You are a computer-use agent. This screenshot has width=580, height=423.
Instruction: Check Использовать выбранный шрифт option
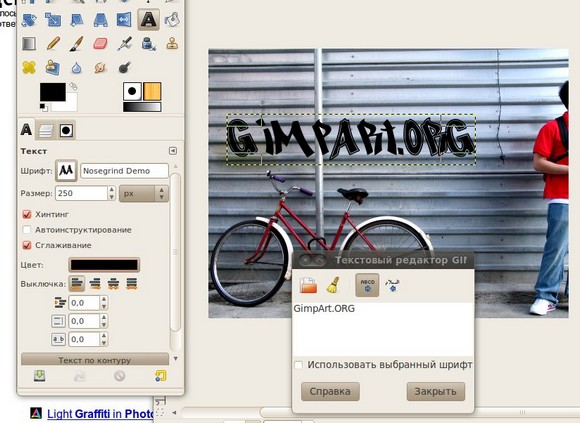click(298, 365)
